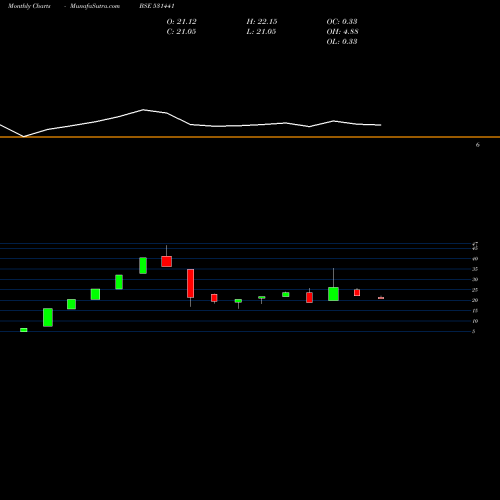Click the 30 price axis label
Screen dimensions: 500x500
(x=475, y=279)
